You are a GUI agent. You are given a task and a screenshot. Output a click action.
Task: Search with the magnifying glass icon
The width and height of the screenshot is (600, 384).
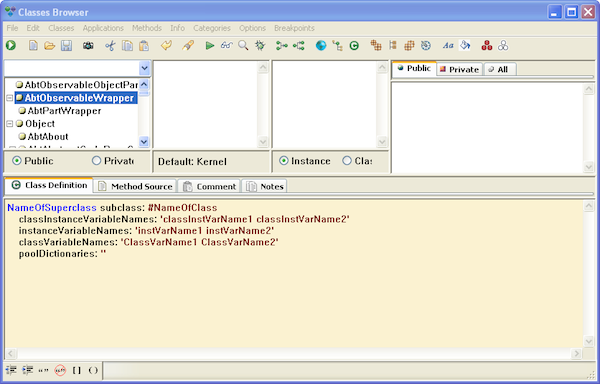pos(243,46)
